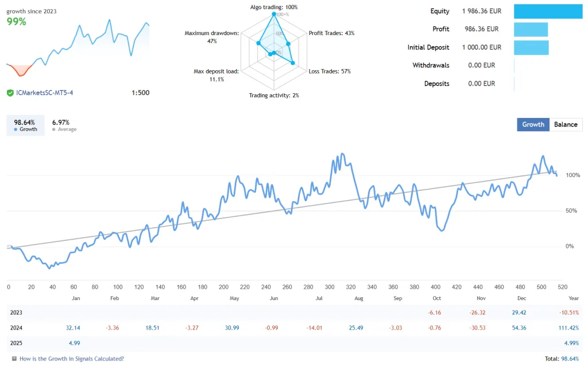Select the Algo trading 100% vertex on radar chart
The width and height of the screenshot is (588, 368).
coord(274,13)
